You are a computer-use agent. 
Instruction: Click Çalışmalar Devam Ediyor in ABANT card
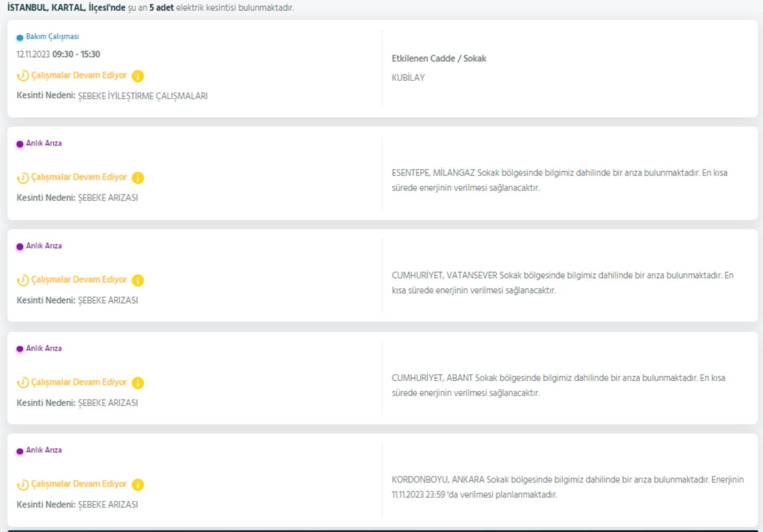pos(79,382)
